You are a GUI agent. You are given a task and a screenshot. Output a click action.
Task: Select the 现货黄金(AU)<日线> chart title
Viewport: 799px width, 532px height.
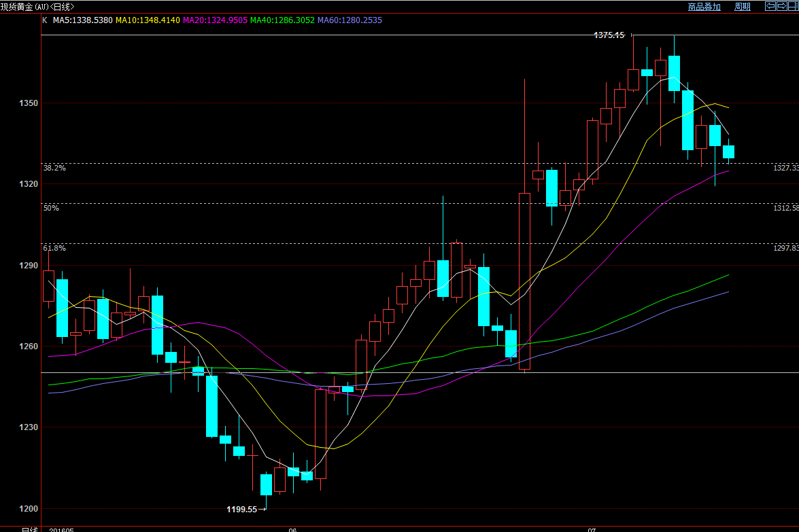pos(37,7)
